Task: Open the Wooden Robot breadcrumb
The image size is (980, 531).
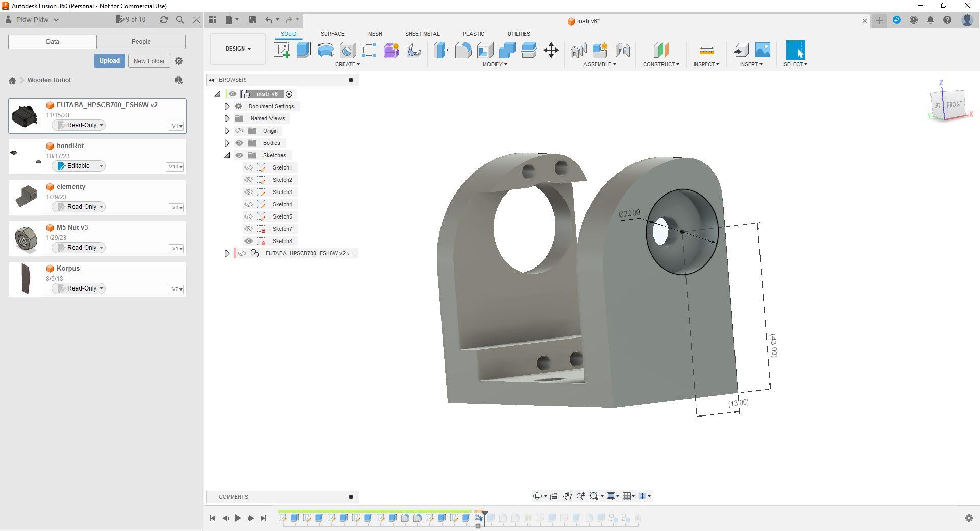Action: click(x=49, y=80)
